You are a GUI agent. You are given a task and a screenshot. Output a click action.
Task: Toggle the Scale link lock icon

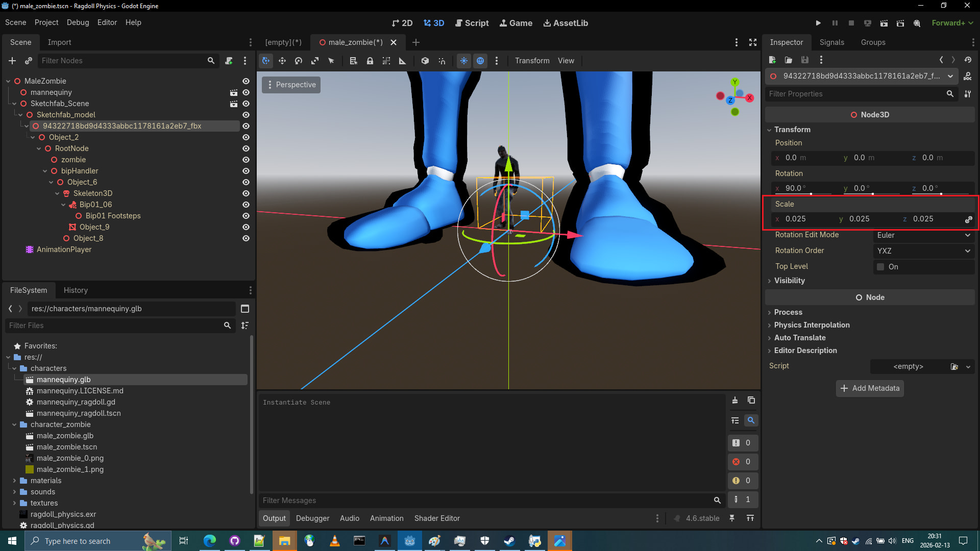click(968, 219)
